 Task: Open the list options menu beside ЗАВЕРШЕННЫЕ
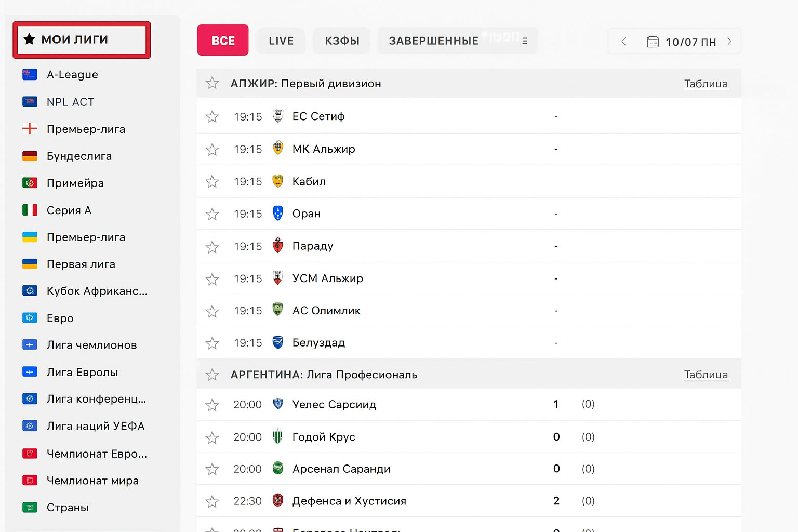(526, 41)
